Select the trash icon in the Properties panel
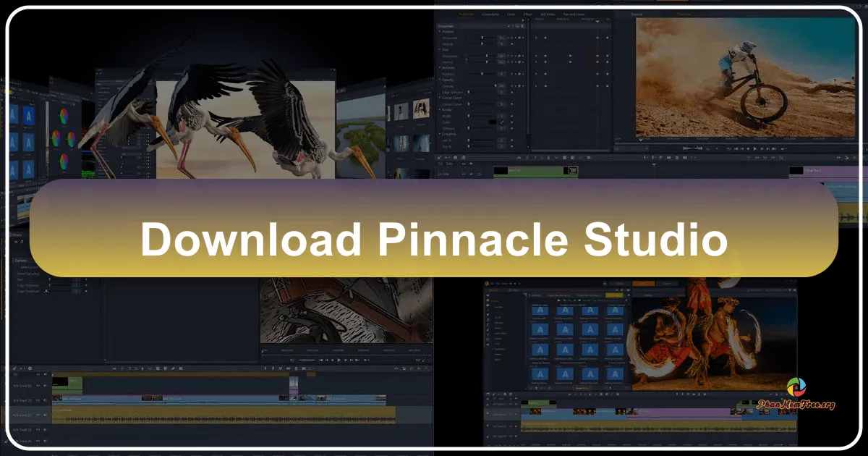868x456 pixels. (521, 25)
